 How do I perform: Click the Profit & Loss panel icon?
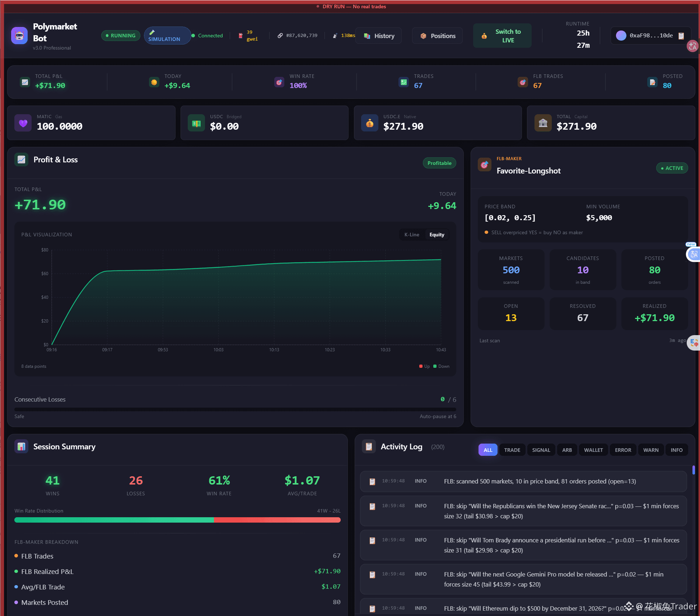point(22,159)
